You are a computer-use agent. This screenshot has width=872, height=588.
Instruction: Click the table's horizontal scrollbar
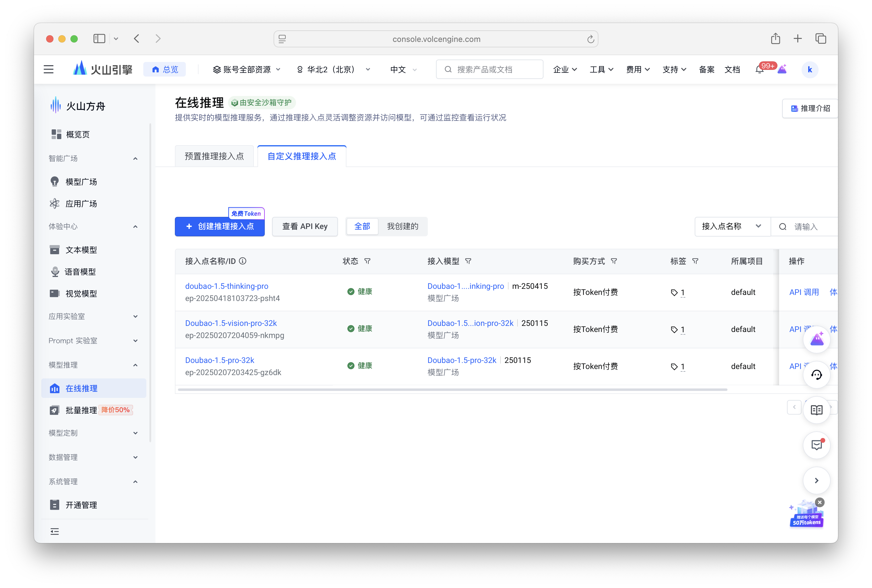point(452,390)
